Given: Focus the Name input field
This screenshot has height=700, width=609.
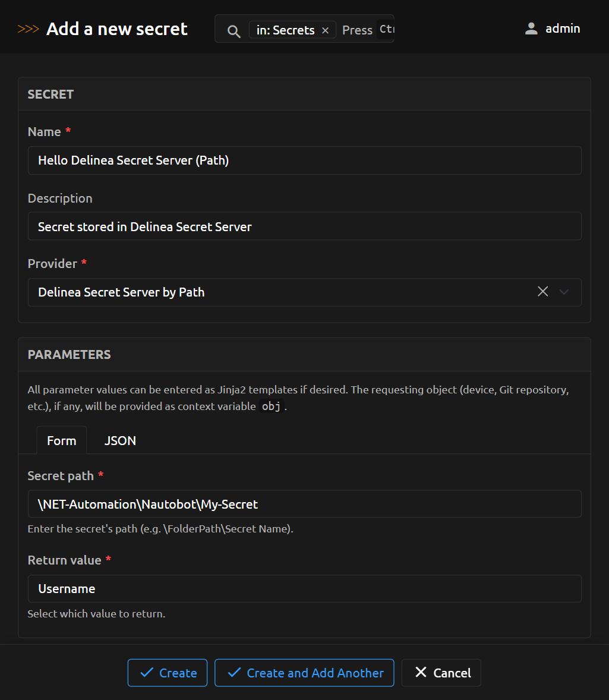Looking at the screenshot, I should click(304, 160).
